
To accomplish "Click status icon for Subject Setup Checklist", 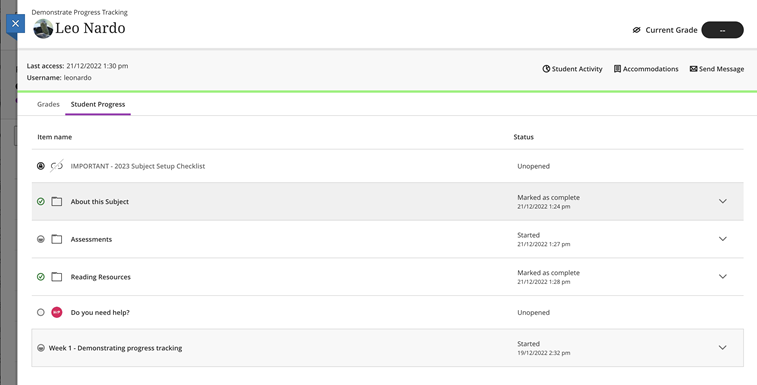I will (x=41, y=166).
